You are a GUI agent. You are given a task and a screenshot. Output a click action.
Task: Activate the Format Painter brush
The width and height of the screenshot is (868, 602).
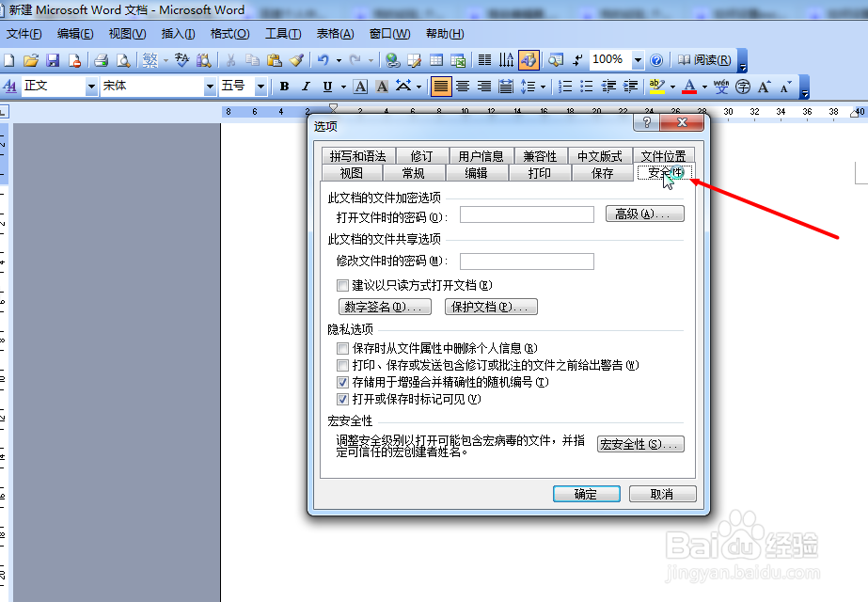(x=297, y=60)
